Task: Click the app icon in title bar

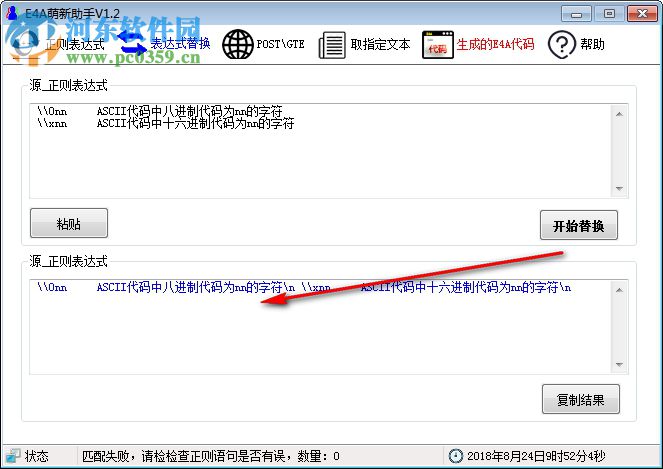Action: [x=12, y=13]
